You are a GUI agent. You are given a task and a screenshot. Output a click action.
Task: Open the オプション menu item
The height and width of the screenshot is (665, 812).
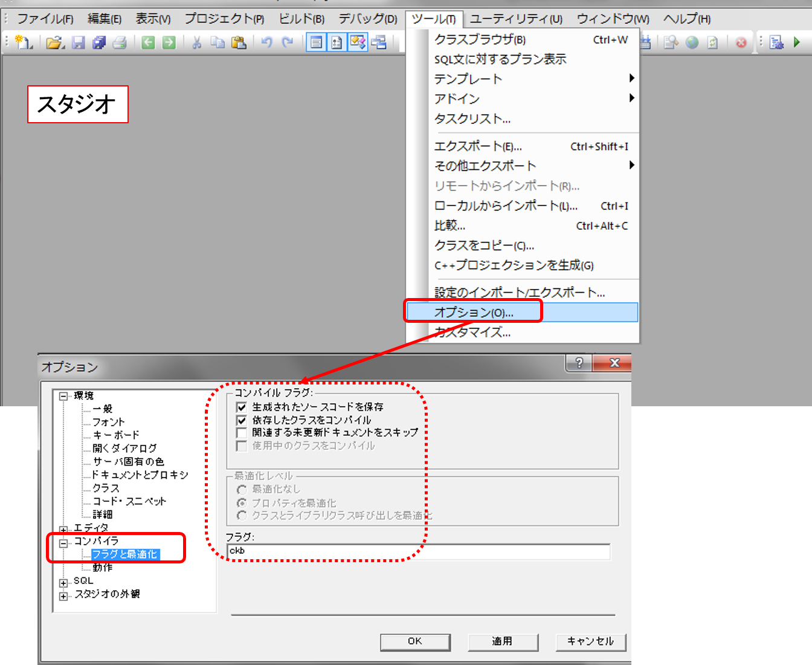coord(474,313)
